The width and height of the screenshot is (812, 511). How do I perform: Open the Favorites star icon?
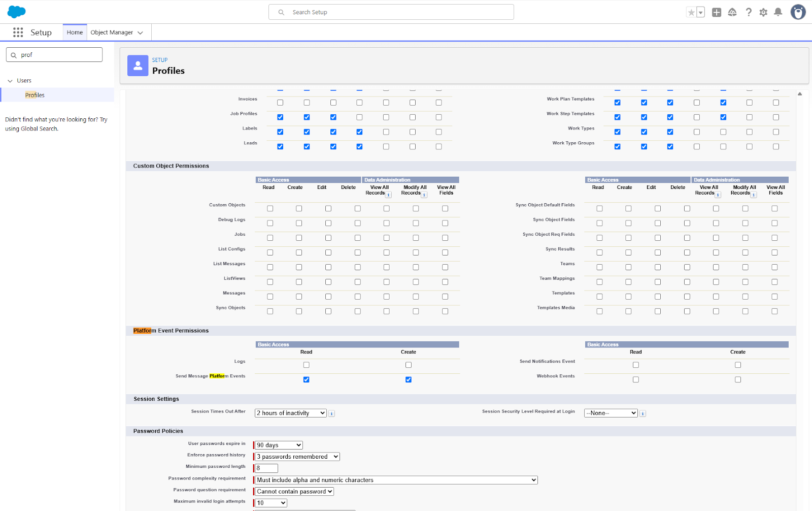click(691, 13)
